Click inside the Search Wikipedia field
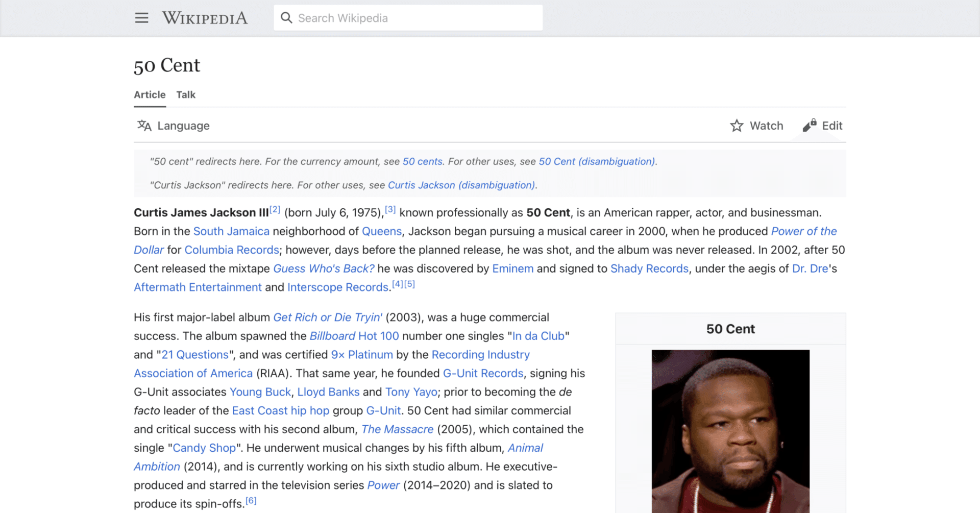The width and height of the screenshot is (980, 513). click(x=408, y=17)
